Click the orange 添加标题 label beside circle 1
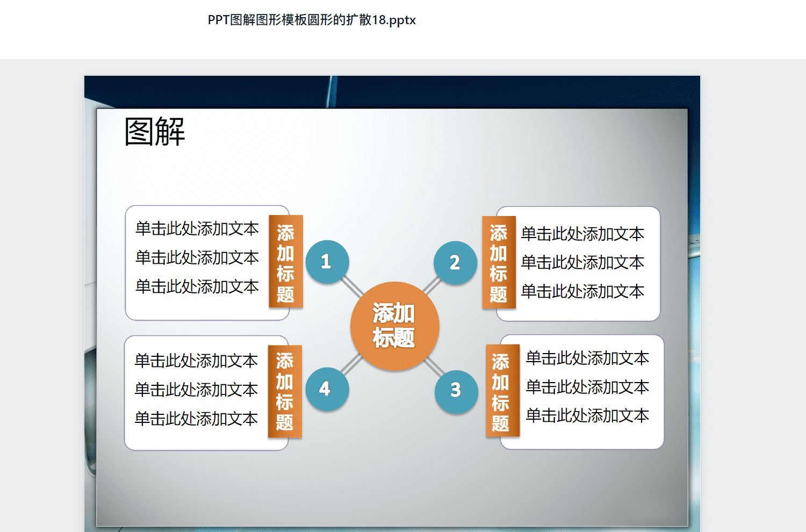The image size is (806, 532). [286, 262]
